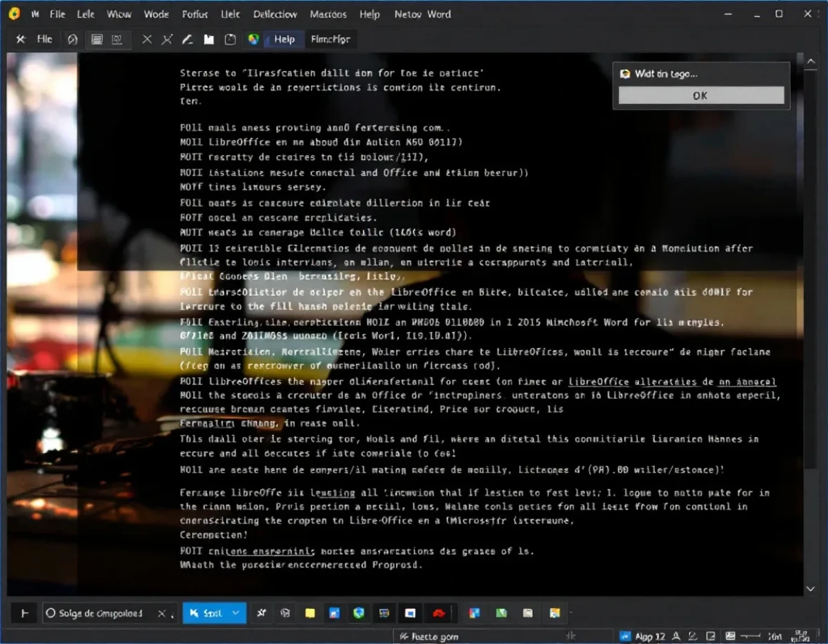The width and height of the screenshot is (828, 644).
Task: Click the X icon next to the chart icon
Action: [x=147, y=39]
